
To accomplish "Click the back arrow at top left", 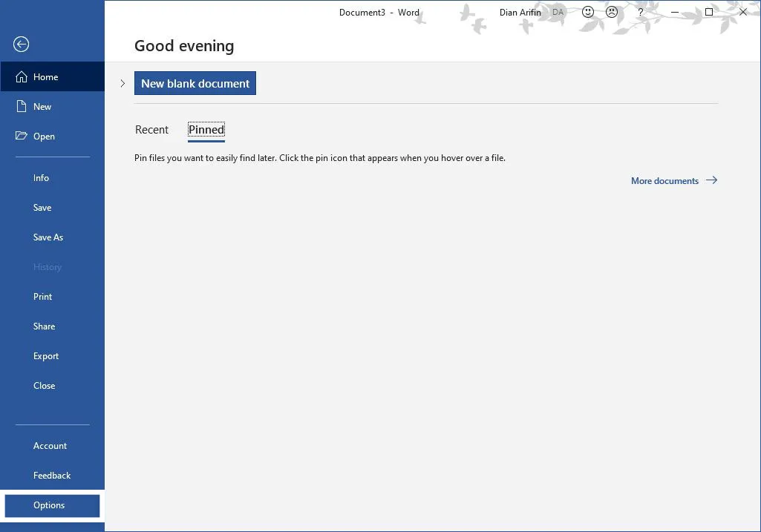I will 21,45.
